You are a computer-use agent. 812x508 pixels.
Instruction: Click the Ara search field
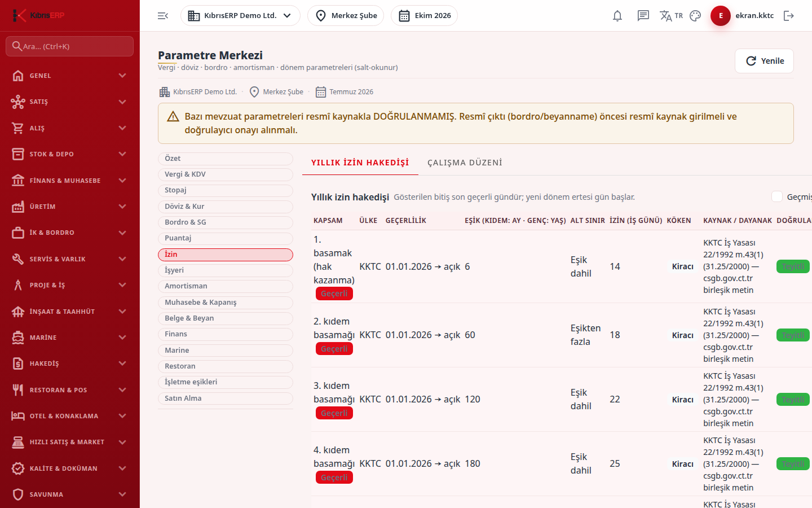70,46
